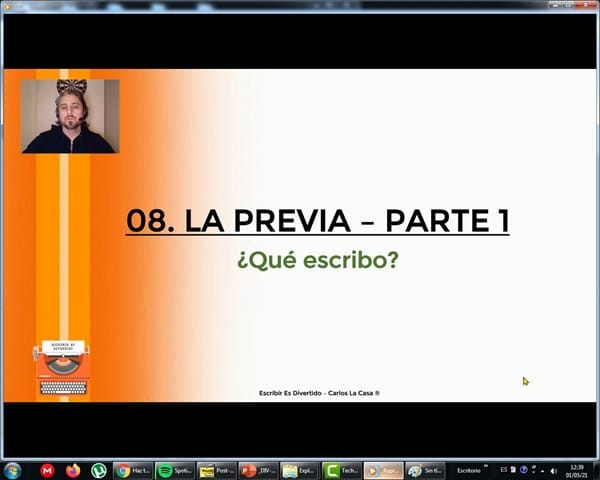This screenshot has height=480, width=600.
Task: Click the presenter webcam thumbnail
Action: pos(70,116)
